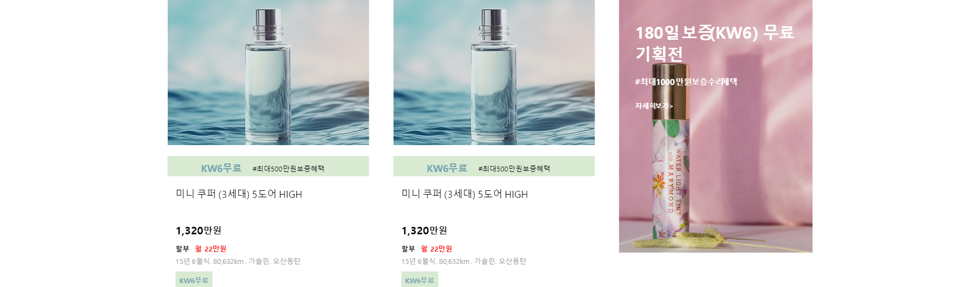Click Water Light Tint bottle in pink banner
This screenshot has height=287, width=980.
pos(670,156)
